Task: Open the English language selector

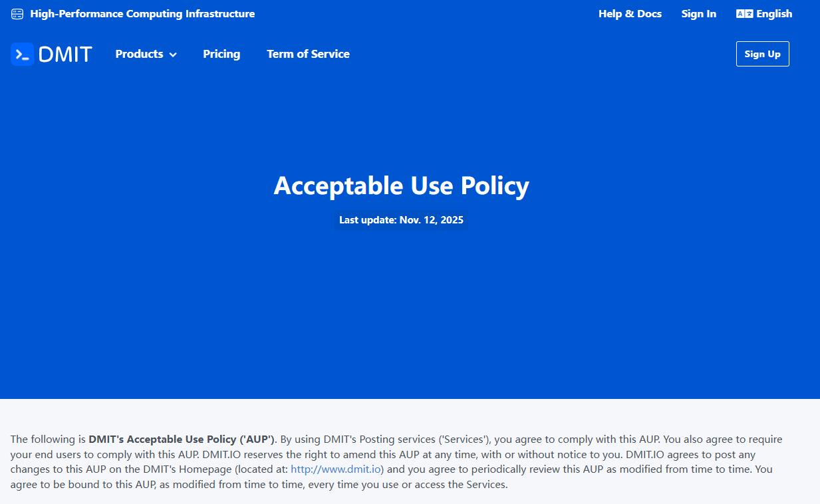Action: tap(774, 14)
